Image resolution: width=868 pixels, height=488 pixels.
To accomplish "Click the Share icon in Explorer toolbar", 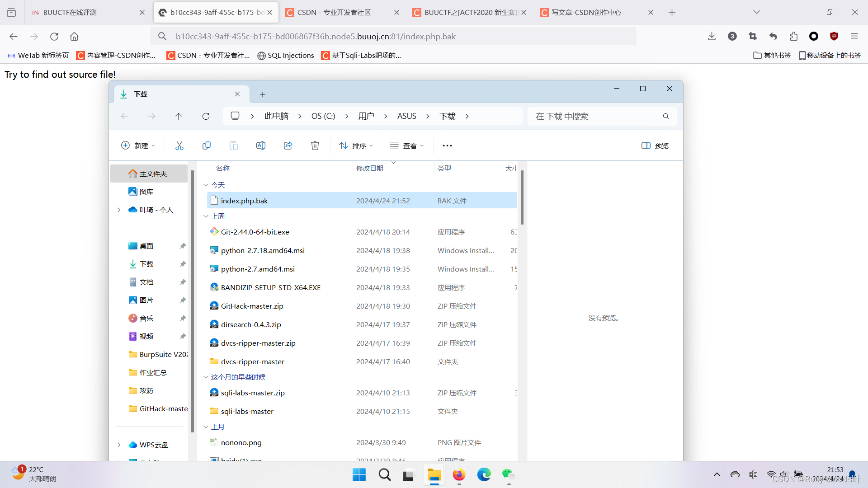I will click(288, 145).
